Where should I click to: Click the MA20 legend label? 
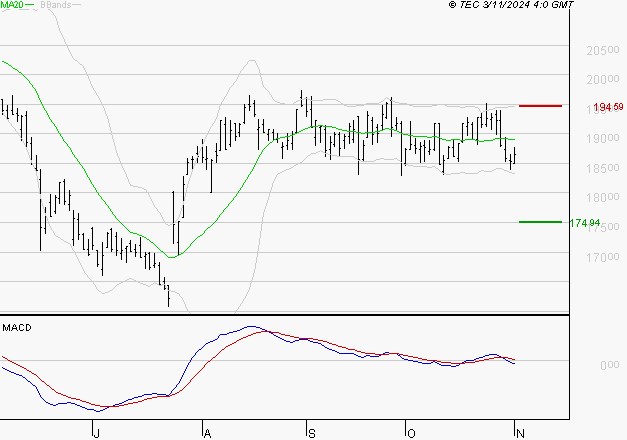tap(11, 5)
